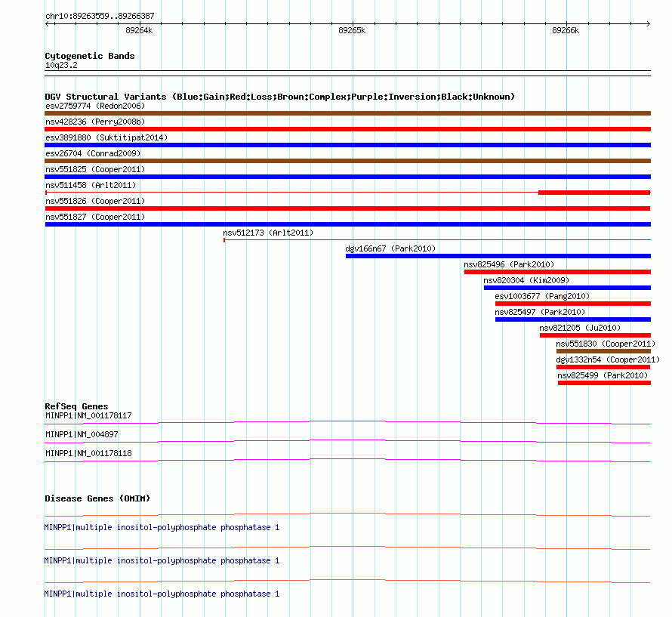Click the 89265k ruler position label
672x617 pixels.
(352, 30)
